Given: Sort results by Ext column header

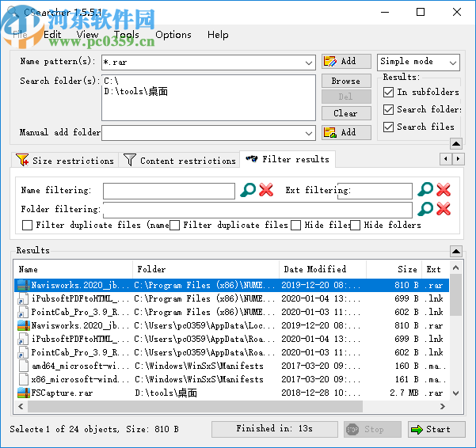Looking at the screenshot, I should [x=436, y=269].
